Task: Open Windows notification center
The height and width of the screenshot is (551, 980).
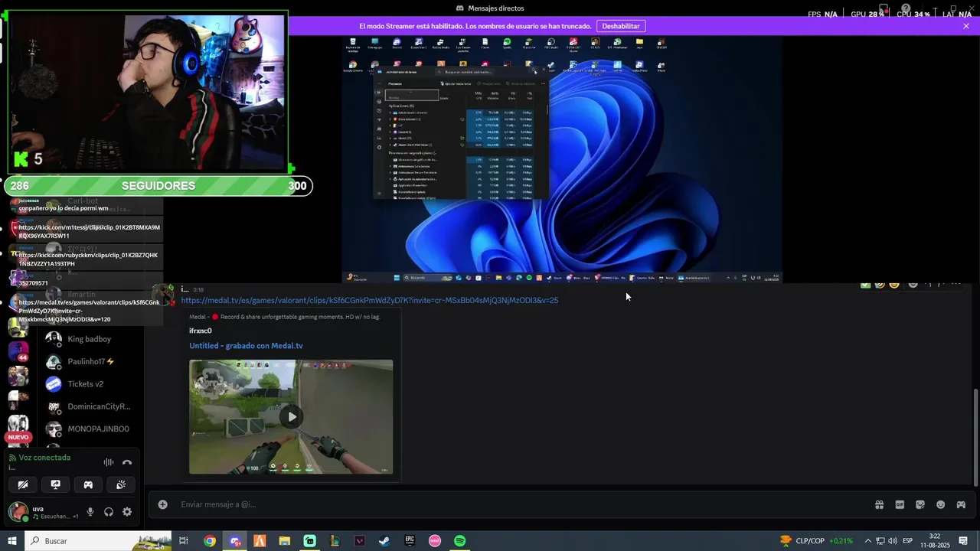Action: coord(964,541)
